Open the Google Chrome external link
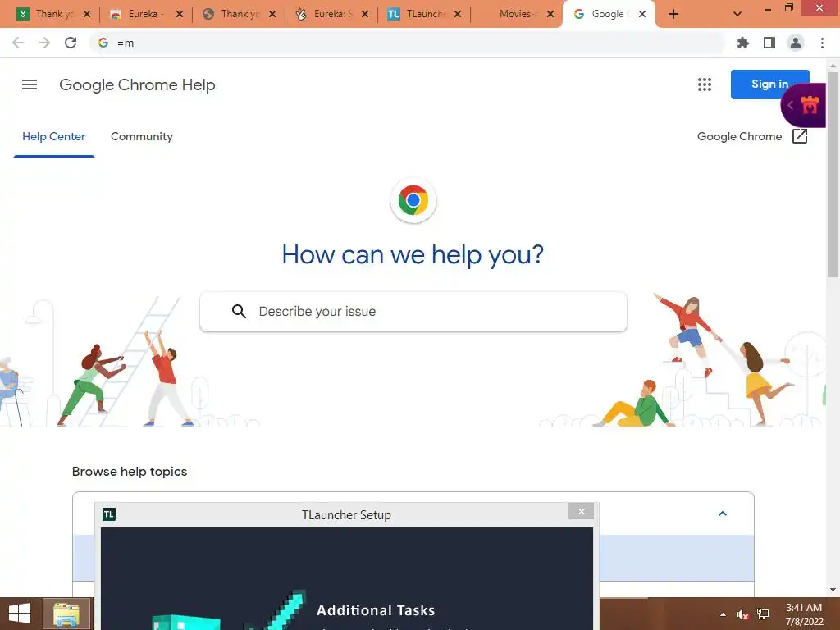840x630 pixels. (752, 137)
